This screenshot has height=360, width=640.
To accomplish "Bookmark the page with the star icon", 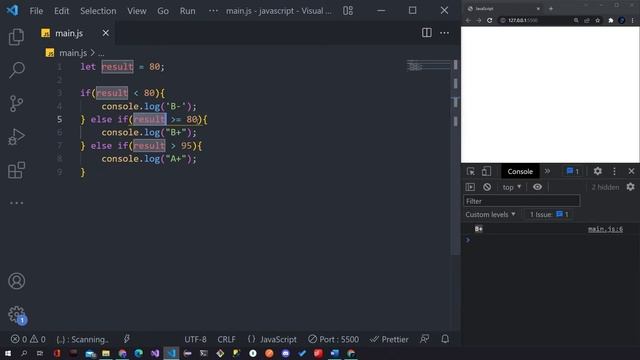I will coord(598,20).
